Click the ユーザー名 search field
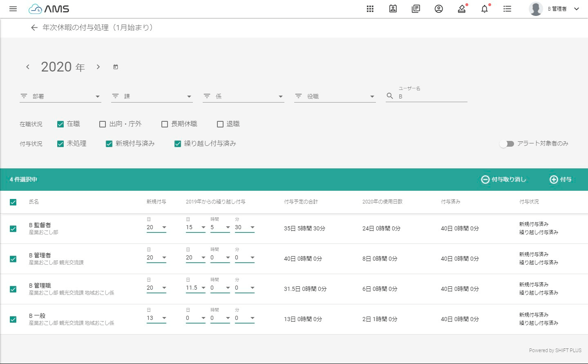 pyautogui.click(x=431, y=96)
